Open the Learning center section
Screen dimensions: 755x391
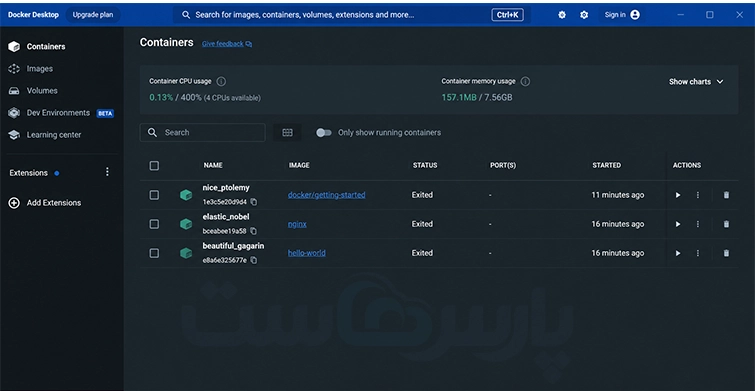45,135
